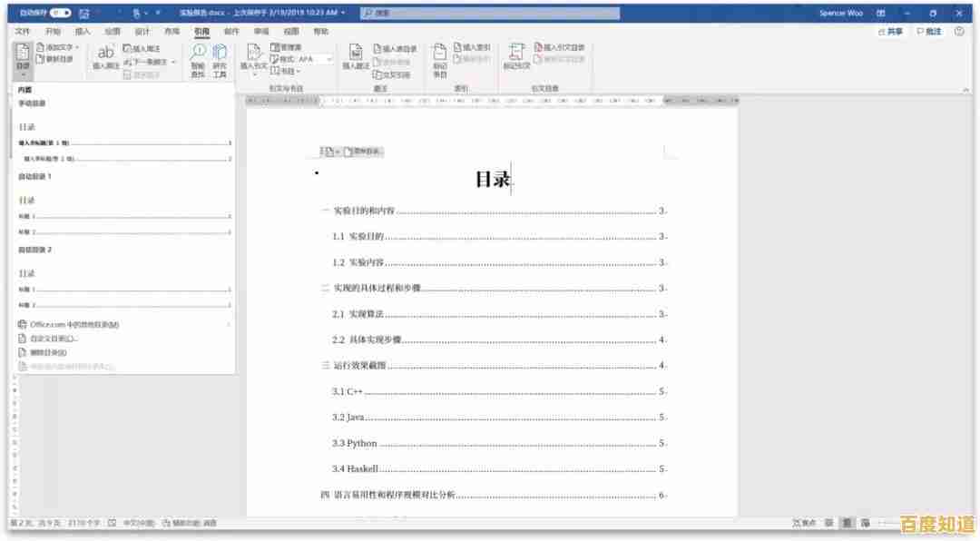Click the 插入题注 caption icon

357,58
